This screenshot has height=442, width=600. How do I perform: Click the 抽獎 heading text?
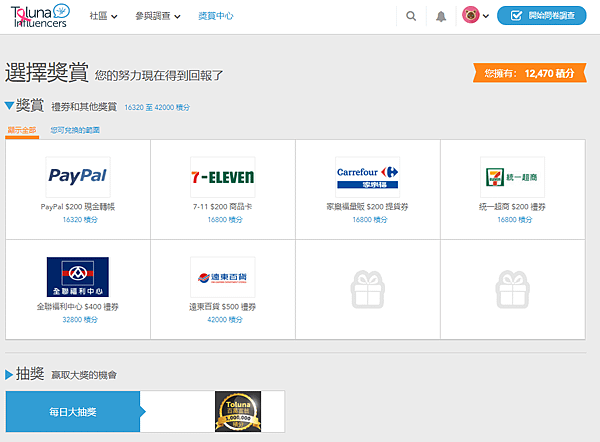coord(30,374)
